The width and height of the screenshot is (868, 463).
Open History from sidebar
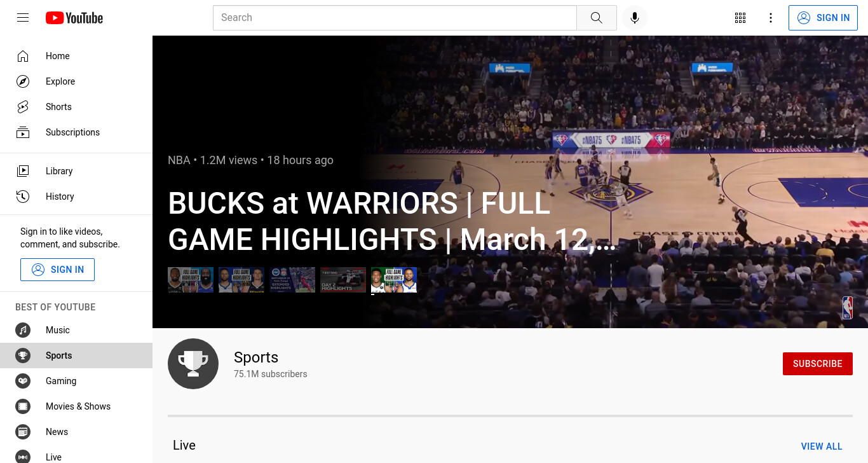click(x=76, y=197)
